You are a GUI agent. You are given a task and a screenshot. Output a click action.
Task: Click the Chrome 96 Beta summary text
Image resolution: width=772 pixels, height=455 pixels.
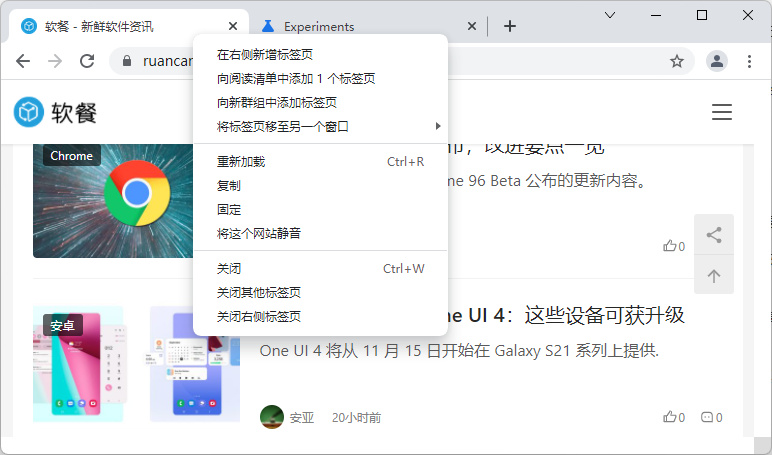(547, 181)
